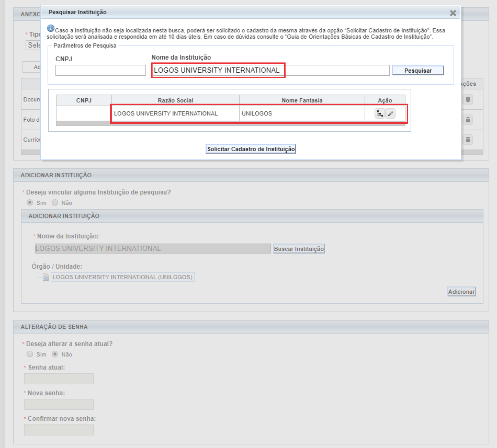
Task: Click the info icon beside the notice text
Action: pos(51,28)
